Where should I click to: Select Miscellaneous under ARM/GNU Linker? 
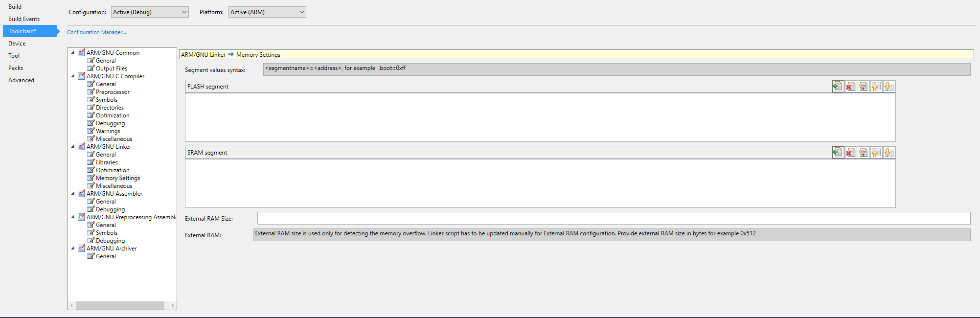coord(114,186)
